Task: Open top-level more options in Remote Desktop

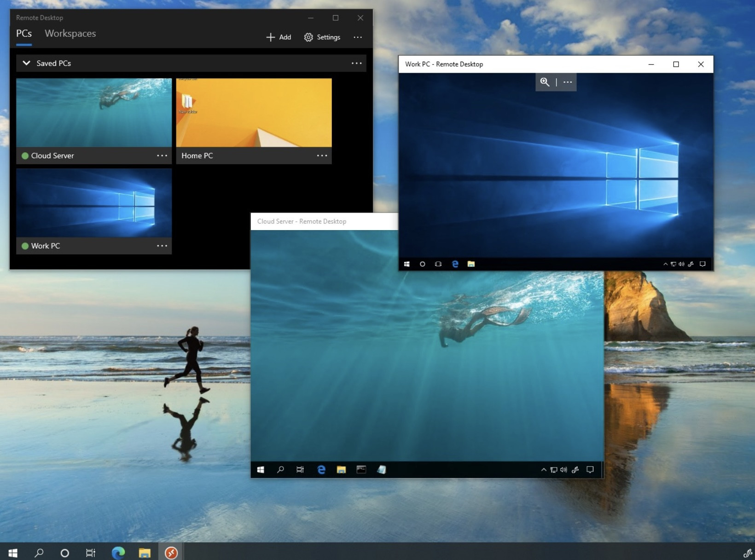Action: (x=358, y=37)
